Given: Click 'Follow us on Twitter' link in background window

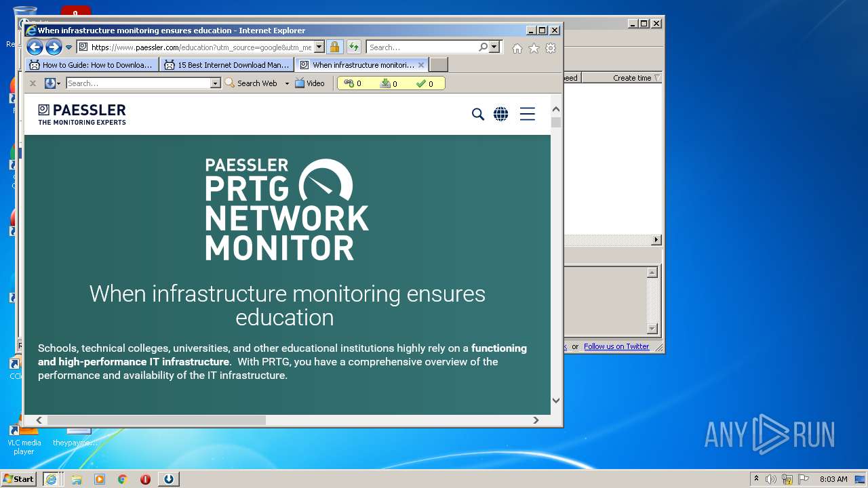Looking at the screenshot, I should point(616,346).
